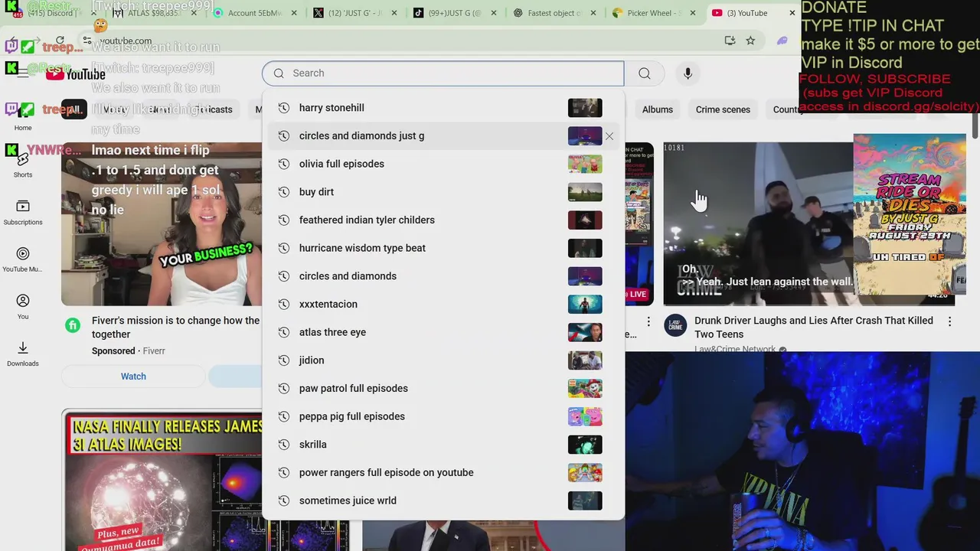Reload the page with browser refresh icon
The height and width of the screenshot is (551, 980).
point(60,41)
